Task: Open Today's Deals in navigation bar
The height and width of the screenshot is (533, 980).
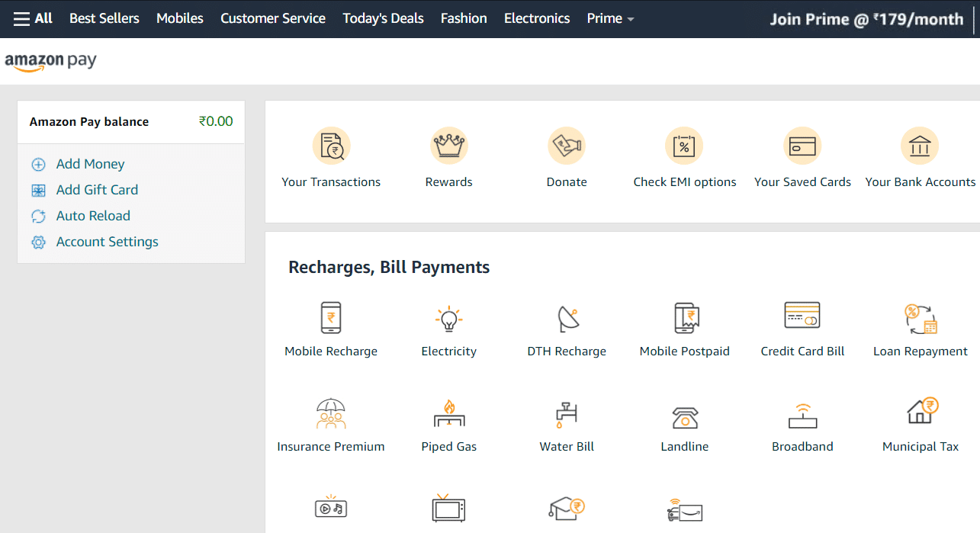Action: click(x=383, y=18)
